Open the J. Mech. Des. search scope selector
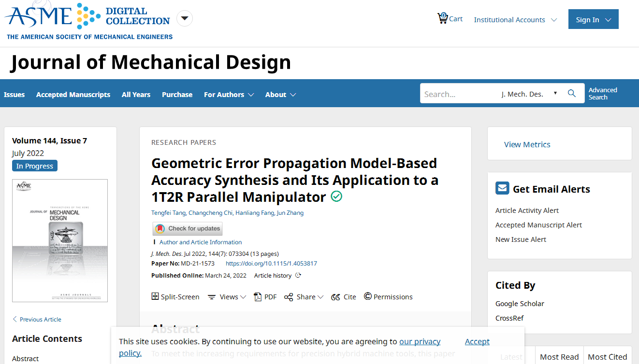 529,94
